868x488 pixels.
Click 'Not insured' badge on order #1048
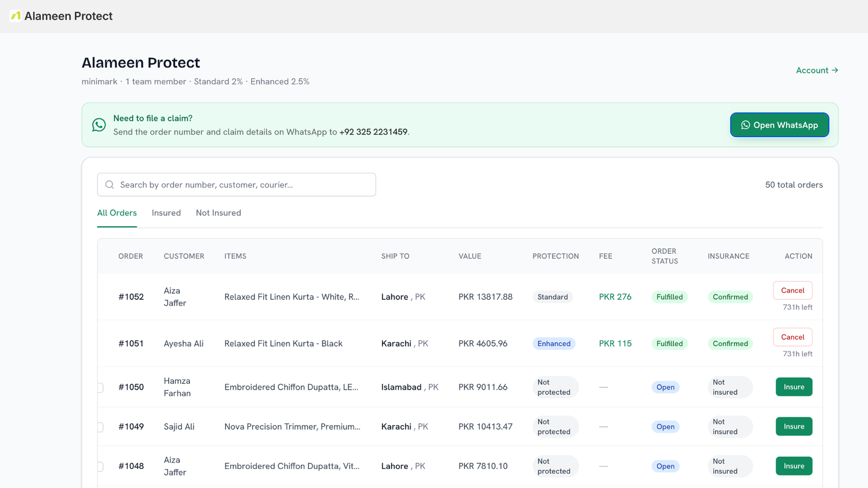pyautogui.click(x=730, y=466)
